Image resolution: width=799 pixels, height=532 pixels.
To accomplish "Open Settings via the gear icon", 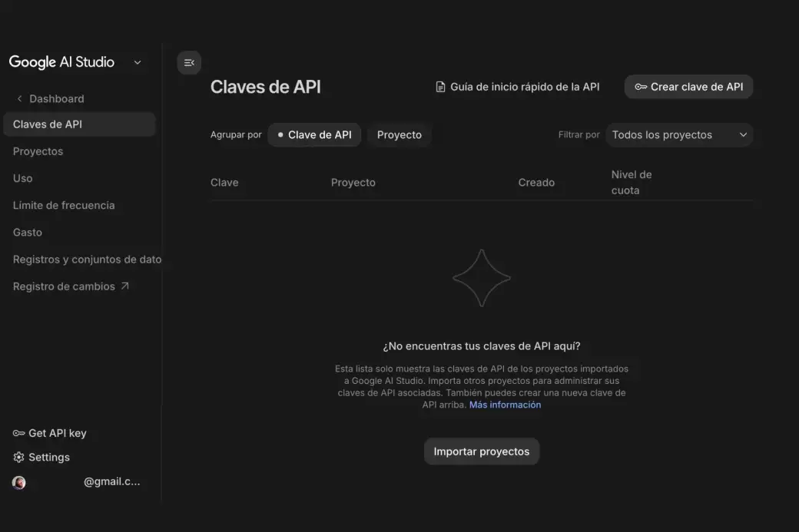I will click(x=18, y=457).
